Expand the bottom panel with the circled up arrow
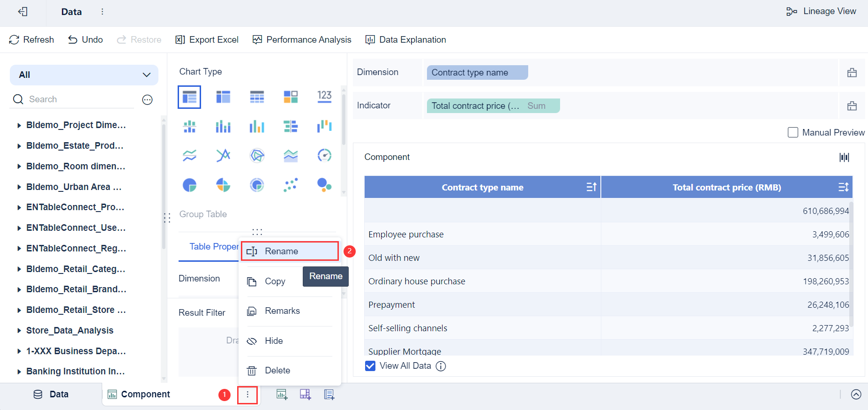This screenshot has height=410, width=868. click(x=856, y=395)
